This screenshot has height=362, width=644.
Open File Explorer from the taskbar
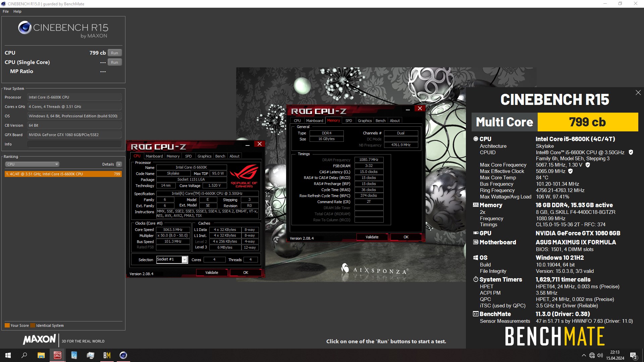[x=41, y=355]
